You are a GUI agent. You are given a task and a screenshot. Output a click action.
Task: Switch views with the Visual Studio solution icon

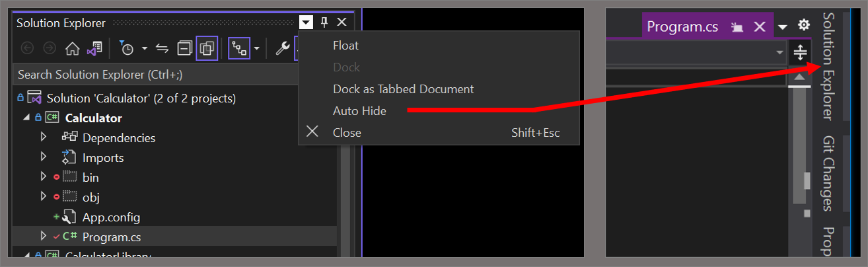pyautogui.click(x=94, y=48)
